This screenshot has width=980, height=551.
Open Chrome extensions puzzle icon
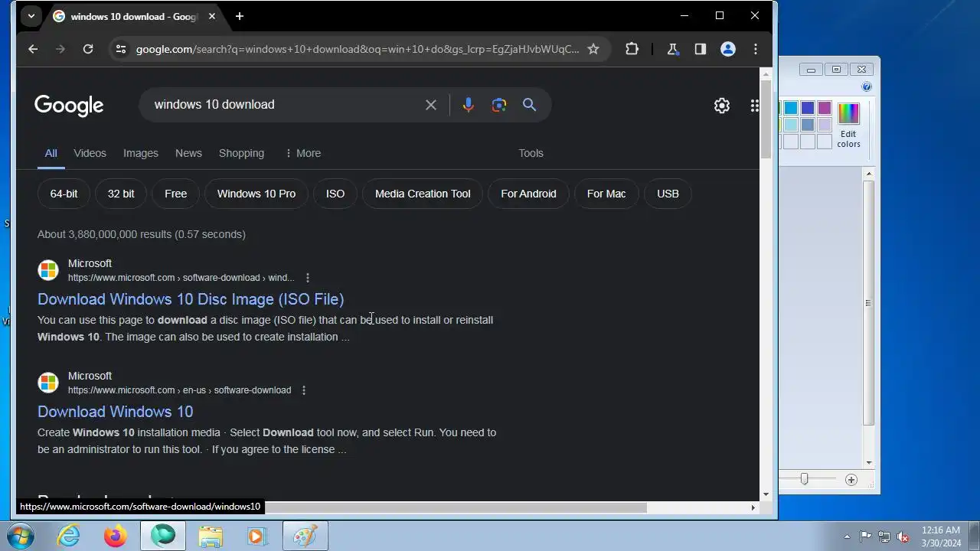(632, 49)
